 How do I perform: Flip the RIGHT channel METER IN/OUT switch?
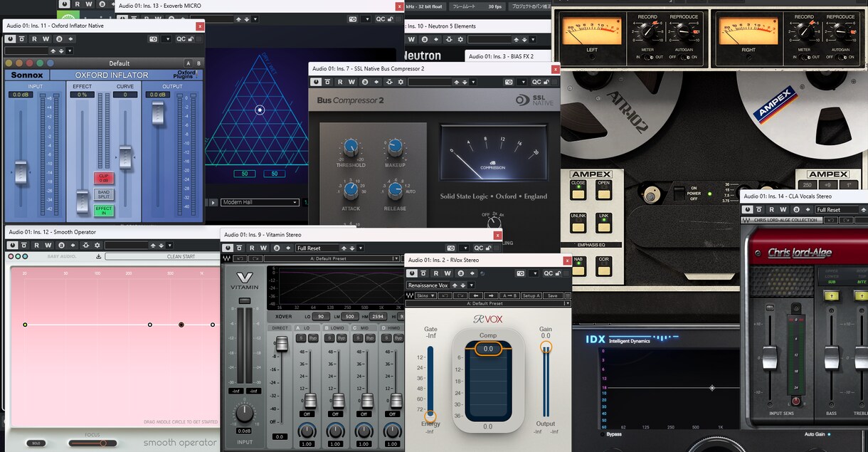(x=805, y=56)
